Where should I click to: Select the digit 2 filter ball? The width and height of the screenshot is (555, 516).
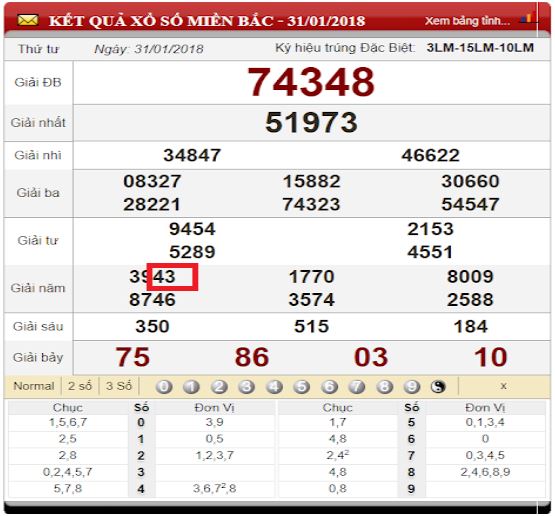coord(219,386)
